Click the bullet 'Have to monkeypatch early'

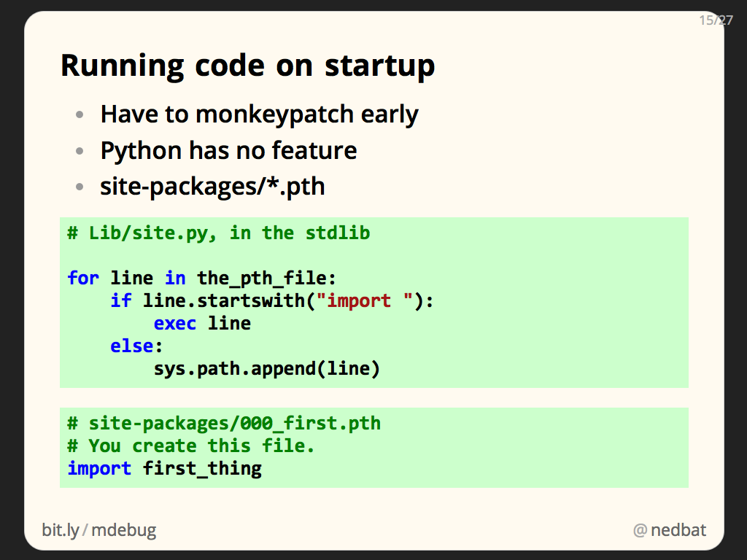[259, 114]
